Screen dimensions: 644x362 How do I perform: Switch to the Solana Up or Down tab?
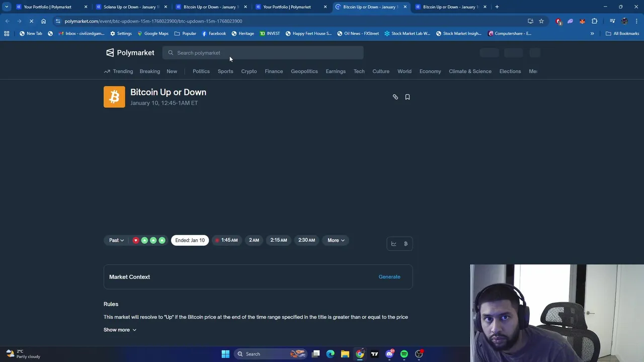(131, 7)
